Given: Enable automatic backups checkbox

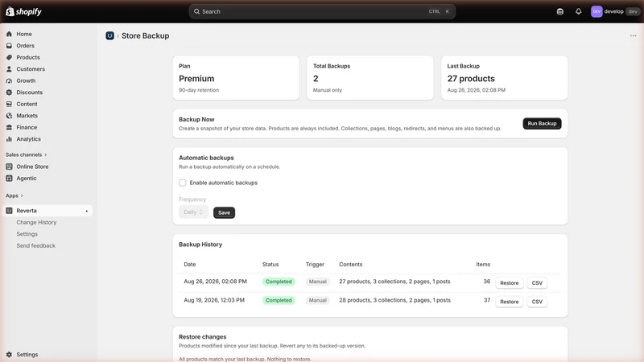Looking at the screenshot, I should pos(183,183).
